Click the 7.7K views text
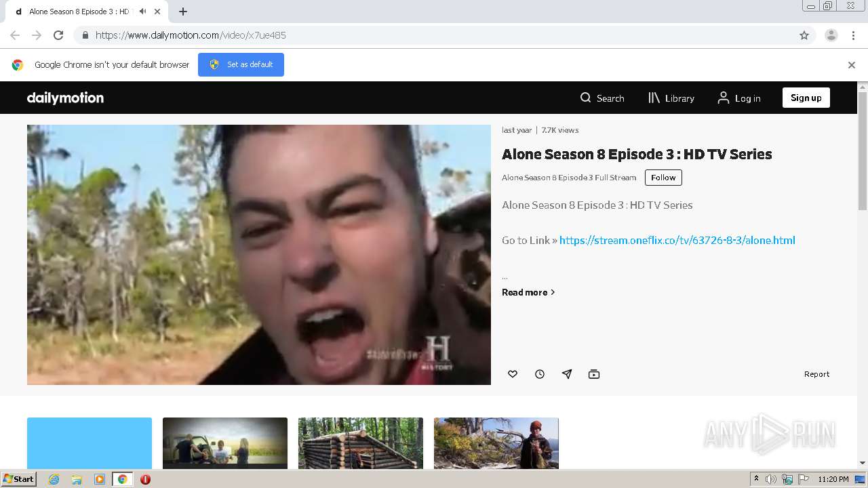The height and width of the screenshot is (488, 868). coord(560,130)
